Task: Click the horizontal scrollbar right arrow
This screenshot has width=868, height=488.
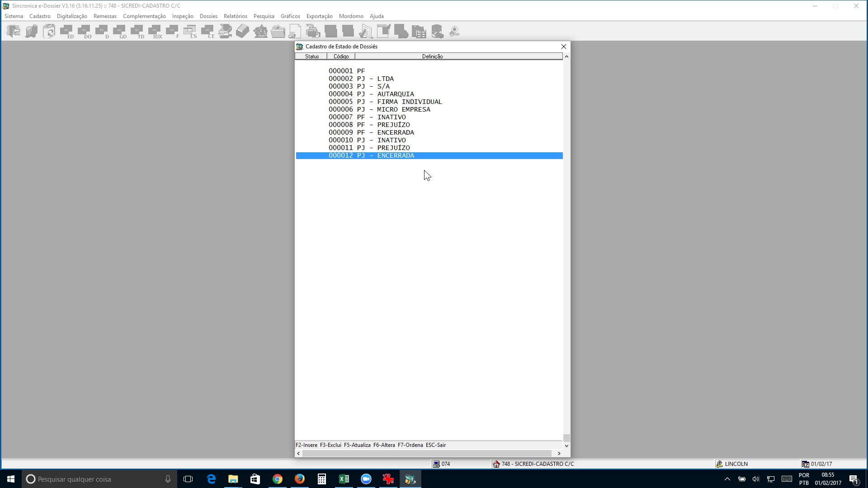Action: [x=559, y=453]
